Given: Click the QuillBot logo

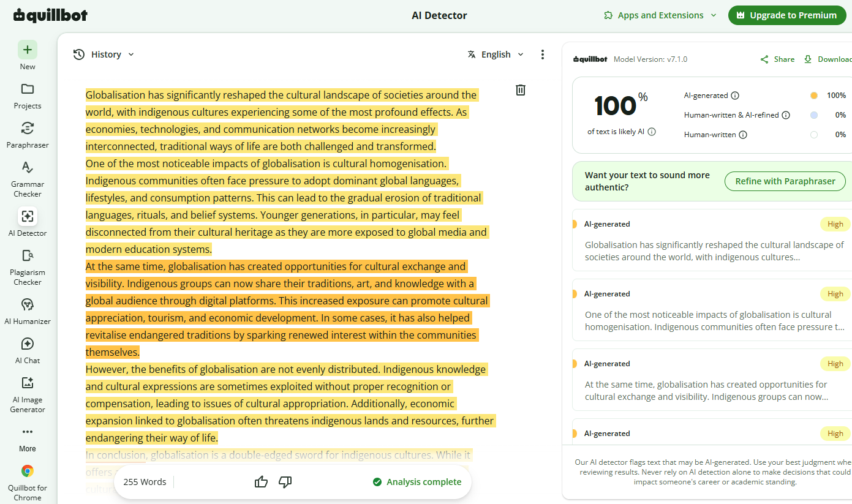Looking at the screenshot, I should 50,15.
